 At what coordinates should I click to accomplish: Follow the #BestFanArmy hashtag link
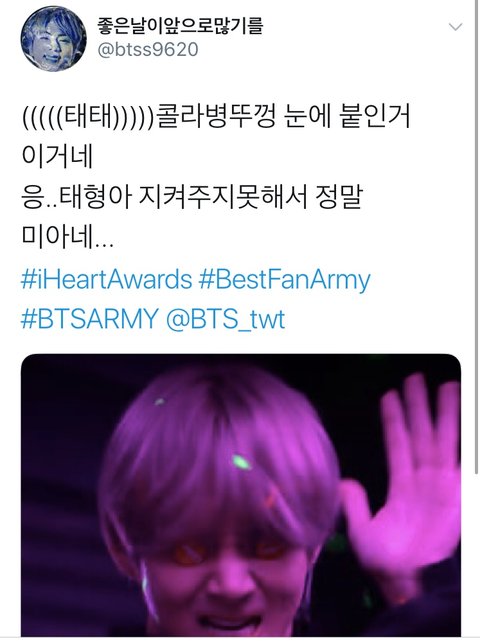pos(285,280)
